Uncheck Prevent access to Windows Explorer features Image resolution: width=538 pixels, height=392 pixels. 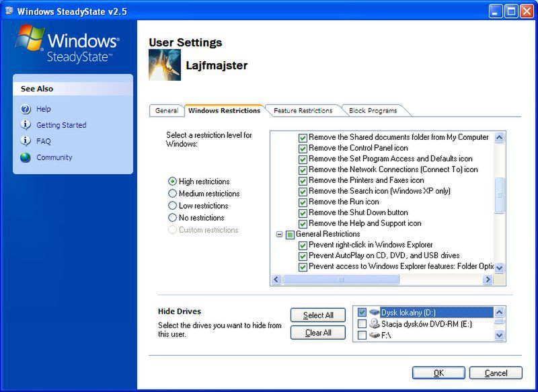[x=303, y=267]
